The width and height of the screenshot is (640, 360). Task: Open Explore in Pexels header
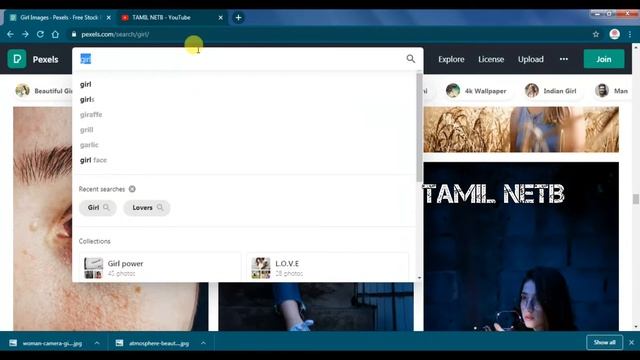[x=451, y=59]
